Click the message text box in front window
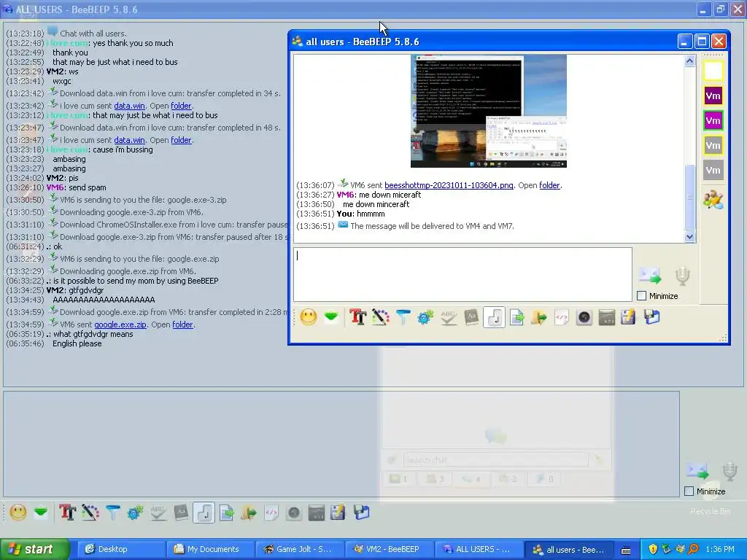Screen dimensions: 747x560 (x=462, y=274)
